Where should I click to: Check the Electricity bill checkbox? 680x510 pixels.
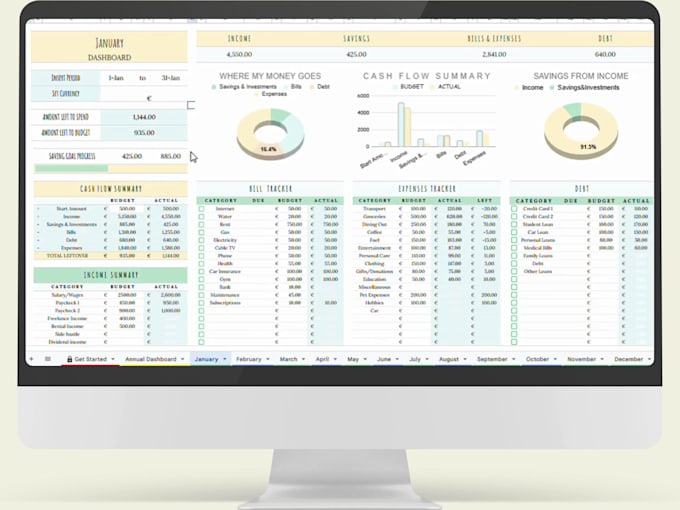click(x=202, y=240)
